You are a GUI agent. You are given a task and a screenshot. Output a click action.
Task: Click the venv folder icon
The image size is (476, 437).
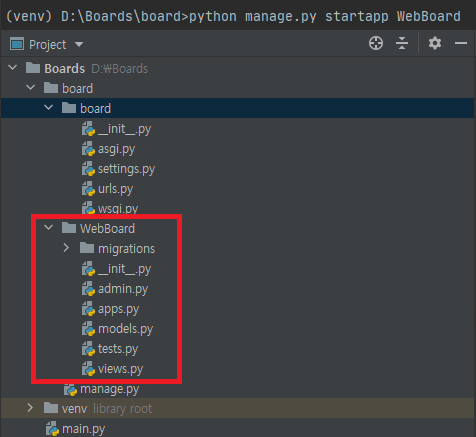coord(51,408)
